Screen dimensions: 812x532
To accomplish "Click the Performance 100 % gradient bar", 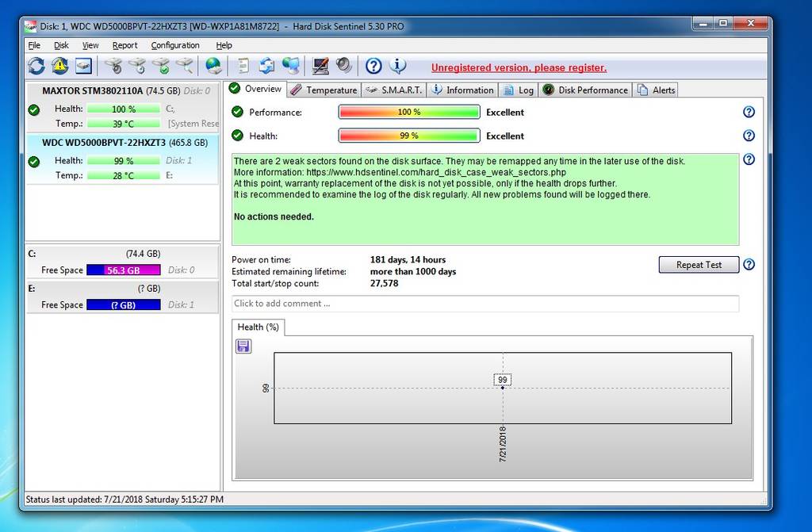I will click(x=409, y=112).
